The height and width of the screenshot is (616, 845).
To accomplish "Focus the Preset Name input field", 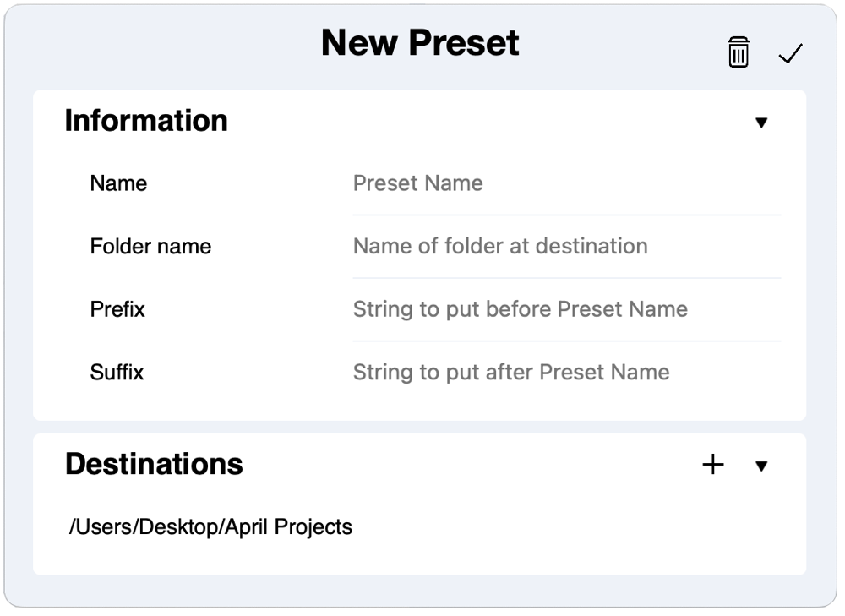I will [x=566, y=183].
